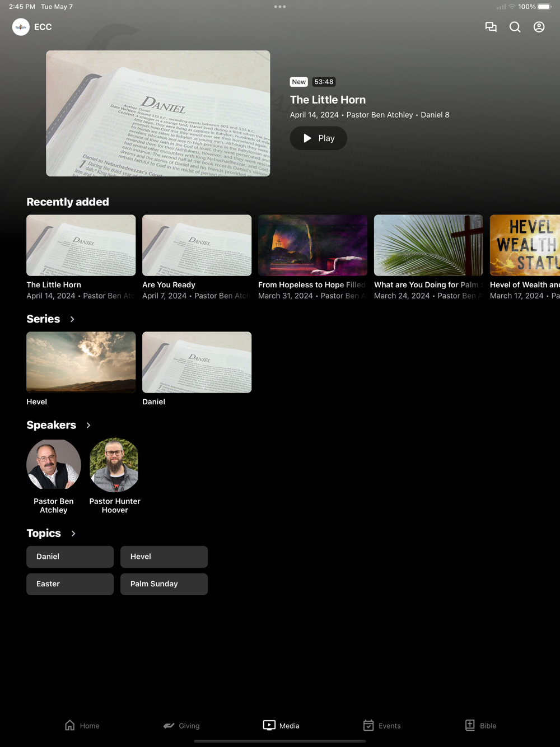Select speaker Pastor Ben Atchley photo
The height and width of the screenshot is (747, 560).
[x=54, y=465]
